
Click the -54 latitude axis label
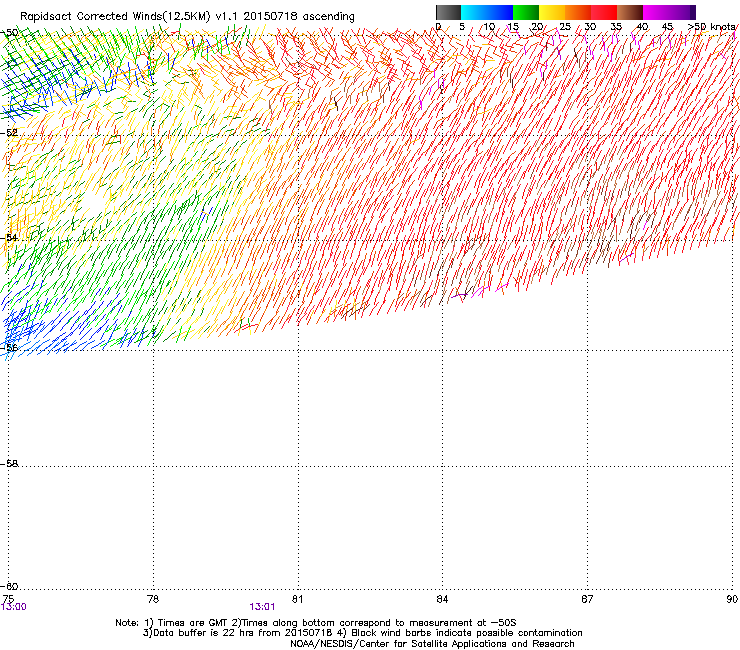(9, 237)
